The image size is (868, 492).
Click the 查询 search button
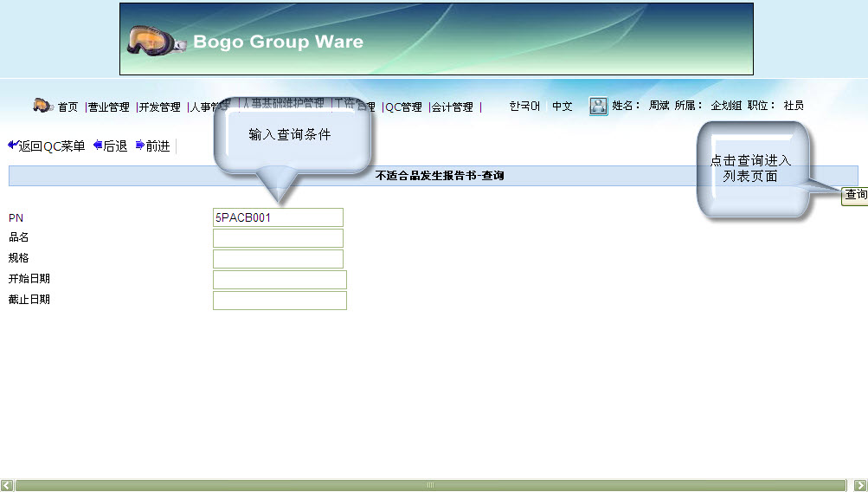coord(855,196)
